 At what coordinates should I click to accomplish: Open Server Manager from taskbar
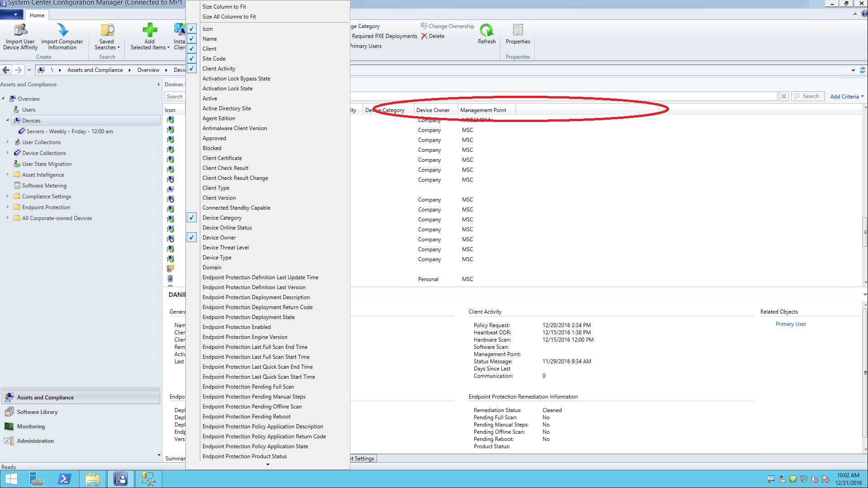click(36, 479)
